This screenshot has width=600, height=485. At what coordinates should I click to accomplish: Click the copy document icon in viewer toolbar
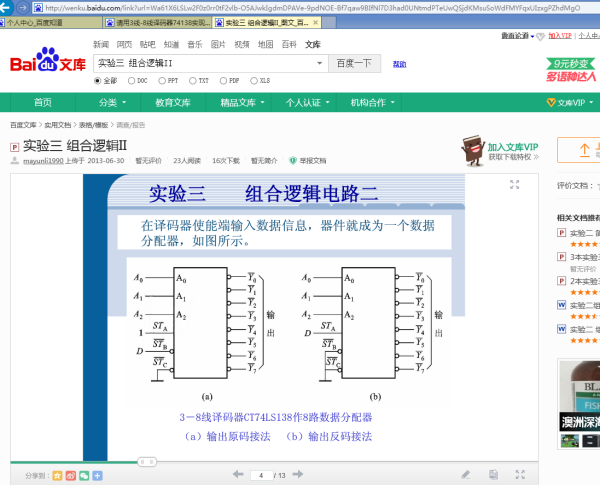(493, 475)
